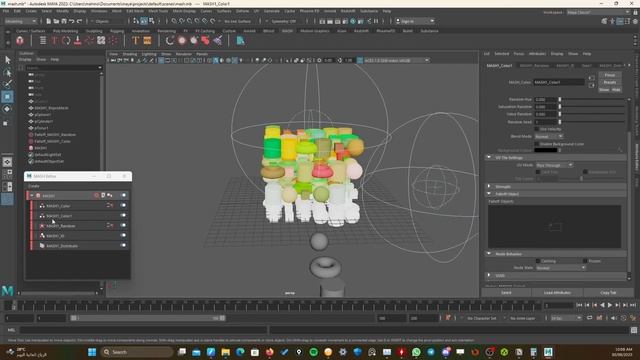Toggle visibility of MASH1_Color node
Screen dimensions: 640x360
point(123,206)
